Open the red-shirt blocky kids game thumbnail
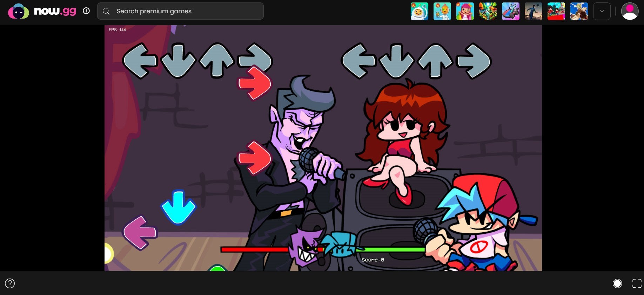Screen dimensions: 644x295 [x=556, y=11]
